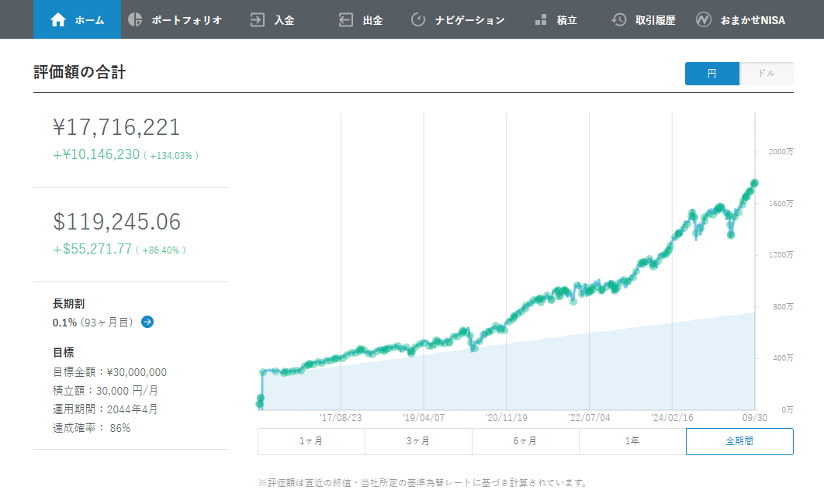Click the 3ヶ月 period button

(x=418, y=440)
